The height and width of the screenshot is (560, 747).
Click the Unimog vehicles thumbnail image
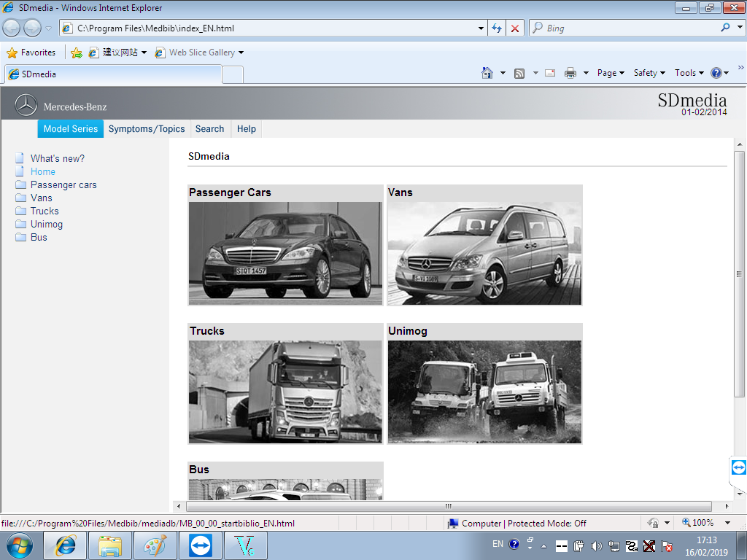[484, 392]
